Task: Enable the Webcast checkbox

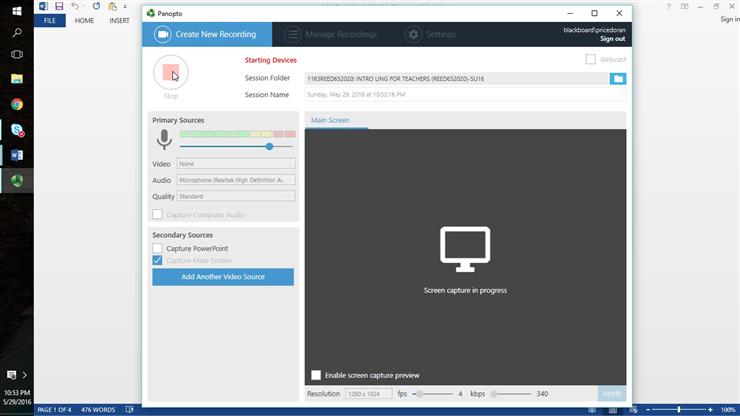Action: coord(591,59)
